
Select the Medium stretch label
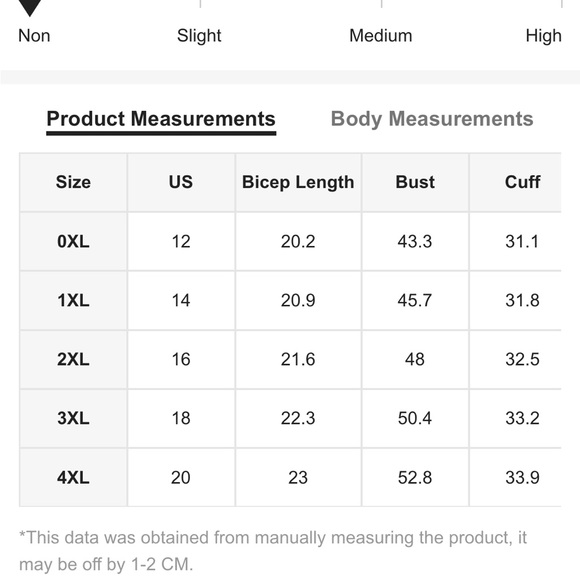381,36
